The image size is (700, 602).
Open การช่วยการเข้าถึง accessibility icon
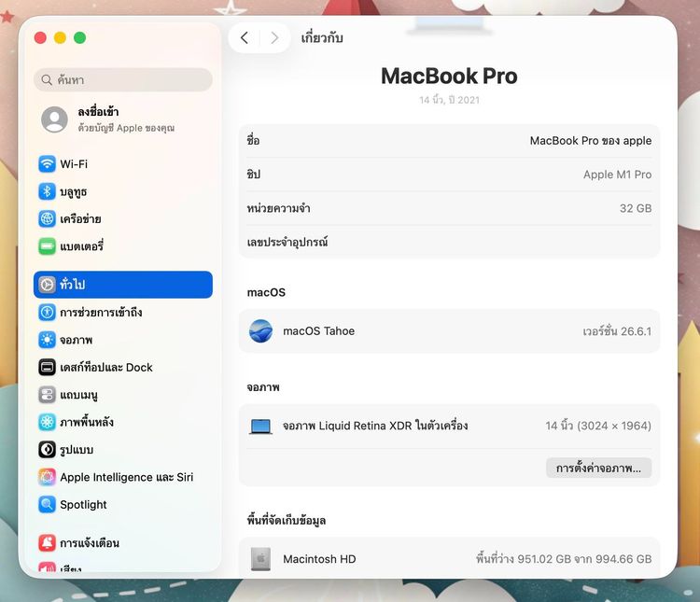coord(47,312)
